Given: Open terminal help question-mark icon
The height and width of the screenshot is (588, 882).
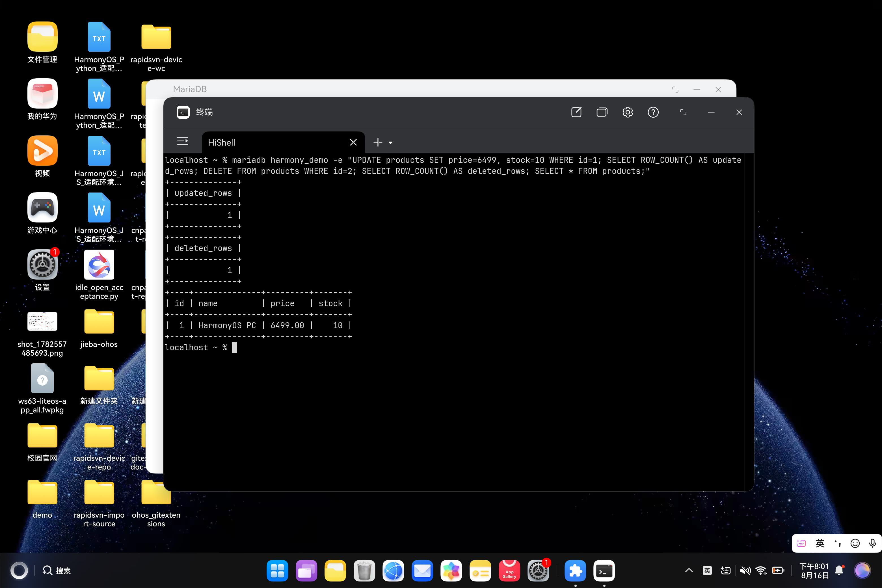Looking at the screenshot, I should (653, 112).
